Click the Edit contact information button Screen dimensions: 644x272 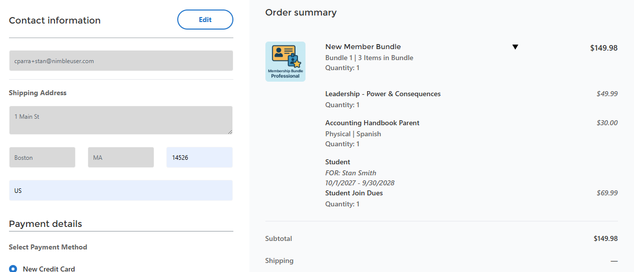tap(205, 20)
